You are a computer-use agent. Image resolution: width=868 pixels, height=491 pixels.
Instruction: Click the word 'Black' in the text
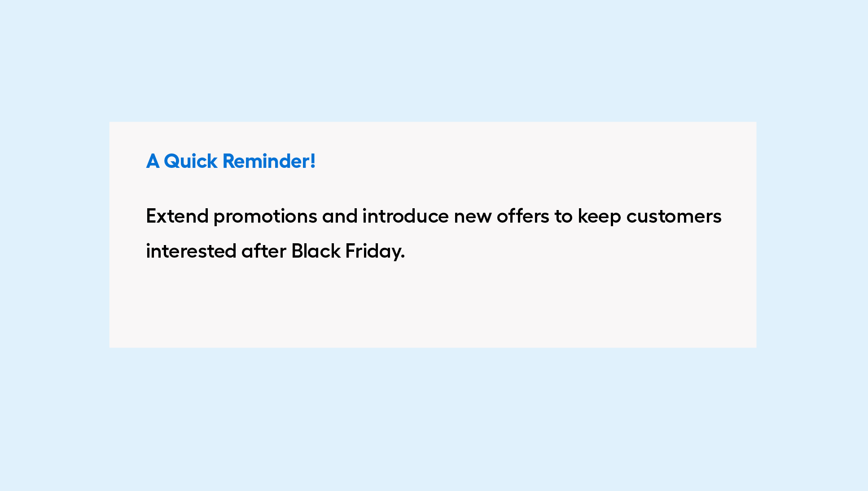[x=316, y=251]
